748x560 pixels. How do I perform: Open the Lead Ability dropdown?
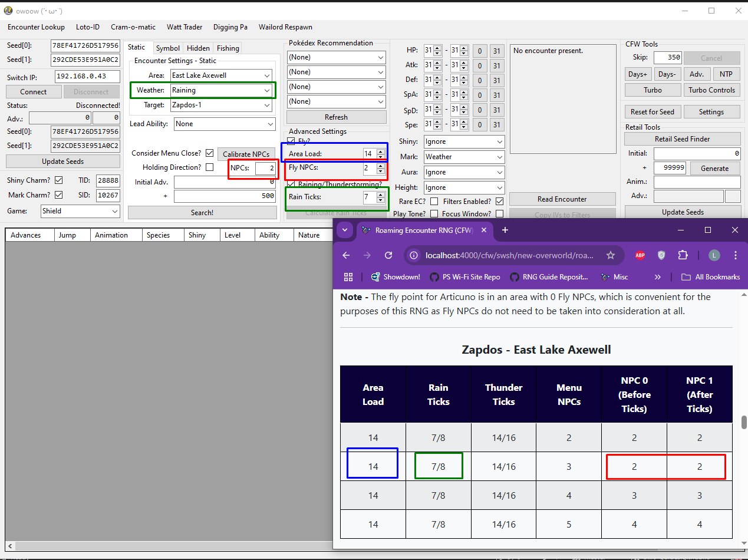click(225, 124)
